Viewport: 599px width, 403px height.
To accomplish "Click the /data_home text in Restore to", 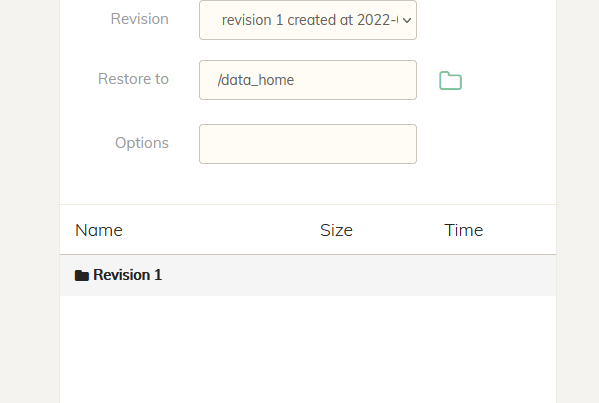I will click(x=256, y=80).
